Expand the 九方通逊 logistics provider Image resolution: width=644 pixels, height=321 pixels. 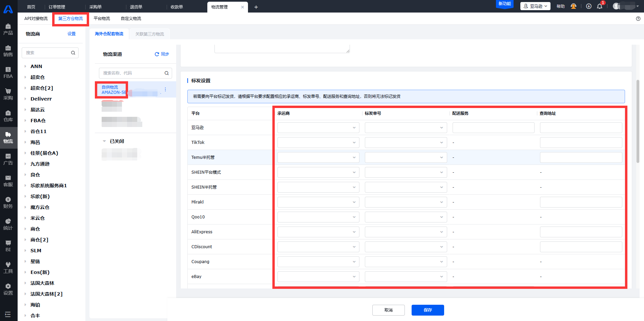pyautogui.click(x=25, y=164)
